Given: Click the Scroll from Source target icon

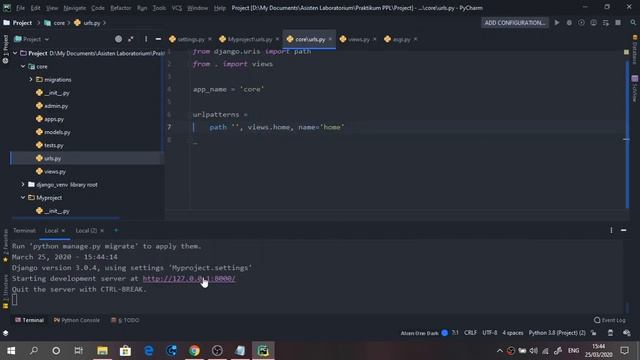Looking at the screenshot, I should (118, 39).
